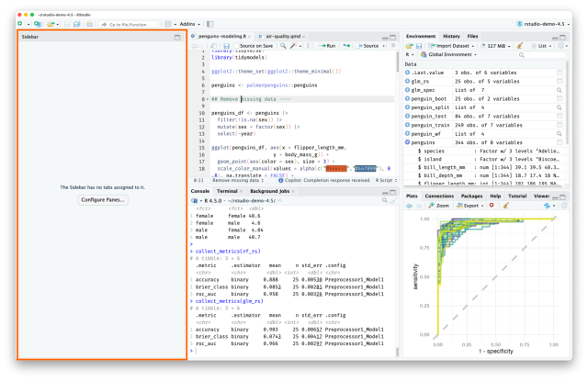The height and width of the screenshot is (381, 588).
Task: Click the Save All icon in main toolbar
Action: pos(76,24)
